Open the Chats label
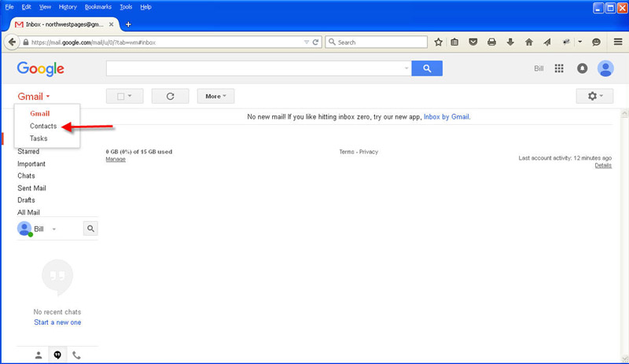 coord(26,176)
